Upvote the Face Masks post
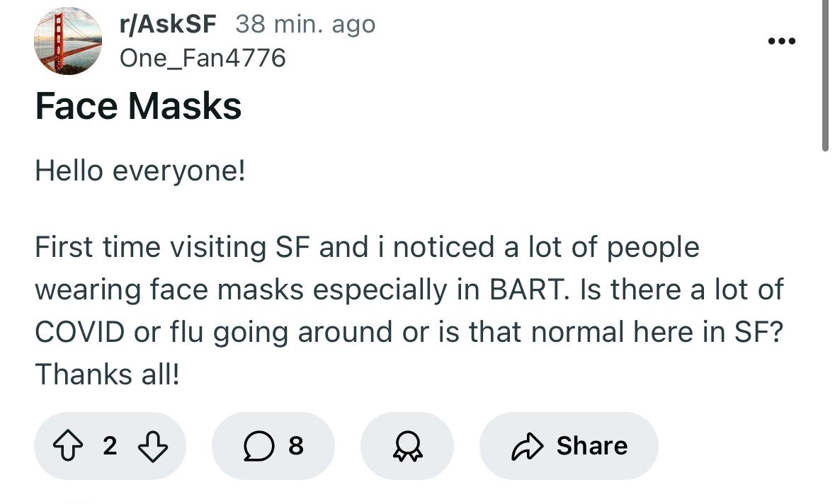Image resolution: width=835 pixels, height=504 pixels. coord(68,445)
